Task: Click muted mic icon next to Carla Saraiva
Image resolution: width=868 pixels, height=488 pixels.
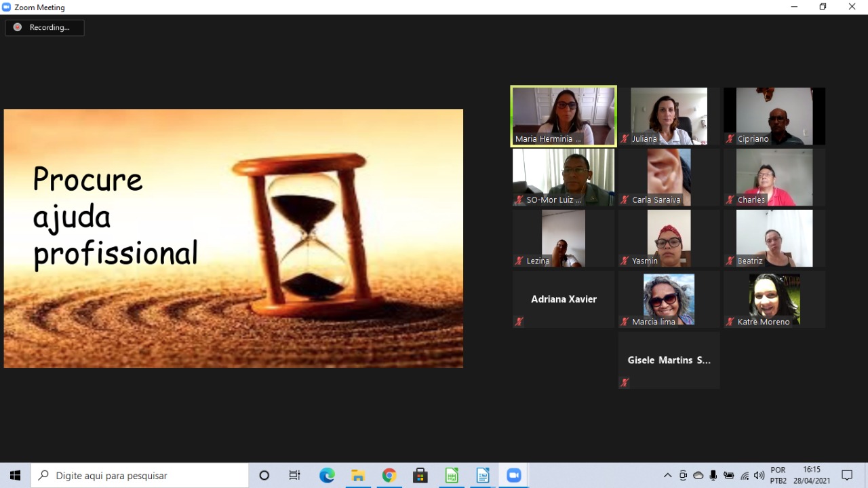Action: (x=625, y=200)
